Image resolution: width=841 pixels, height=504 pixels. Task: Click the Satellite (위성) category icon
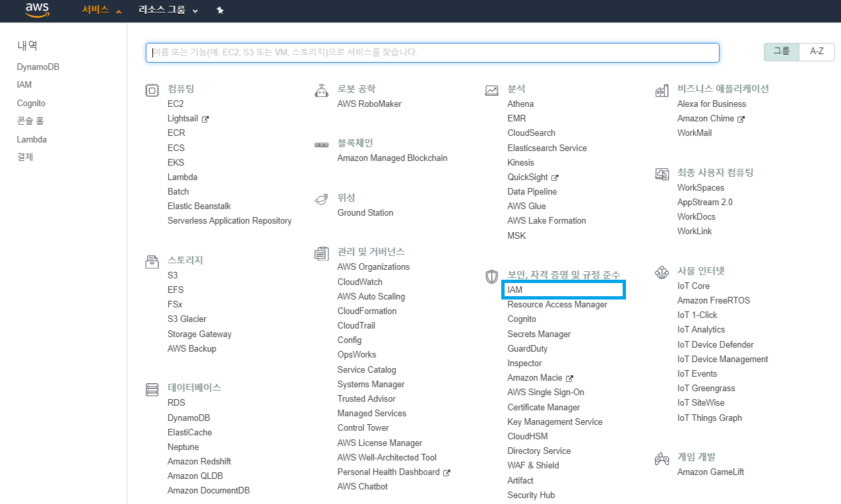click(322, 199)
